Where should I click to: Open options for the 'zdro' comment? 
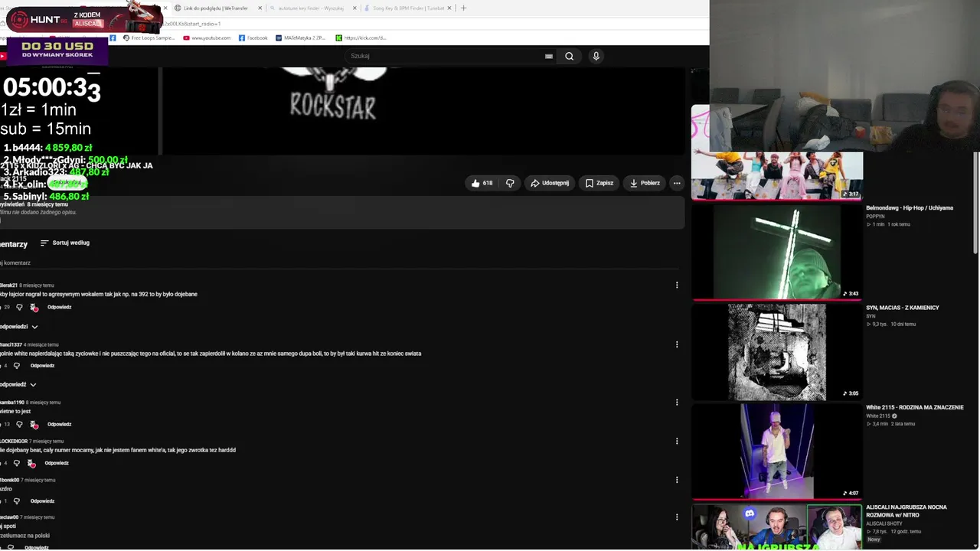coord(677,480)
